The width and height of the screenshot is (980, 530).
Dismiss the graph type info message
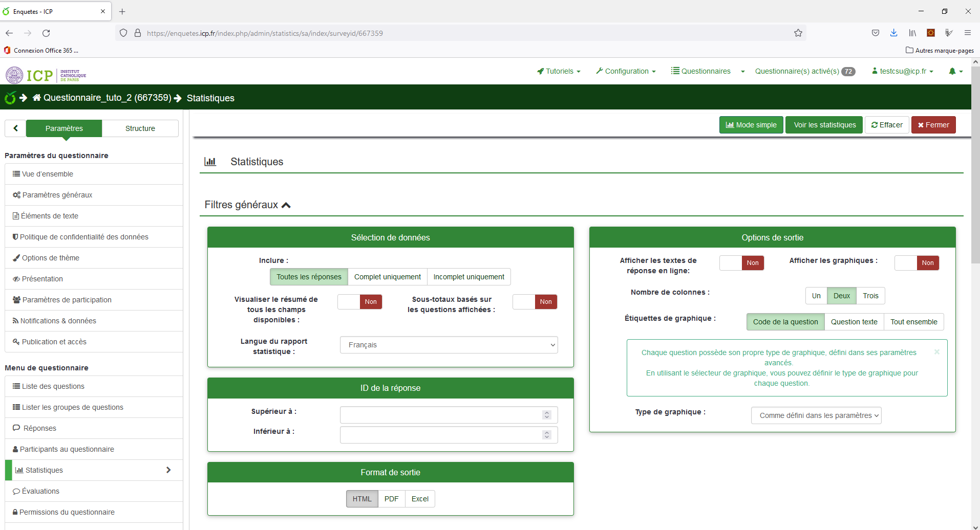tap(936, 352)
